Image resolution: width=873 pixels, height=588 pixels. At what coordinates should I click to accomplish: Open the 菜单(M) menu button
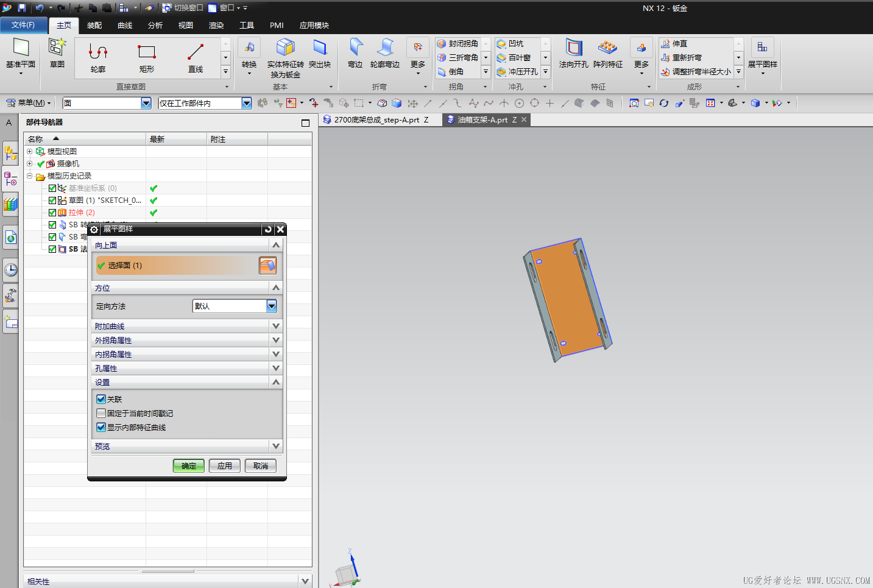click(28, 103)
